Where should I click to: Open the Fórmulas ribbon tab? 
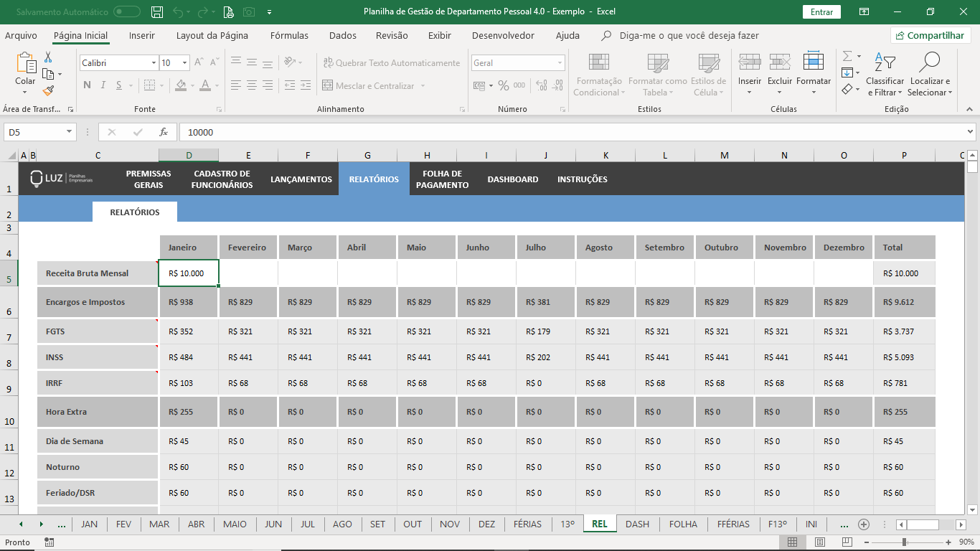click(x=289, y=35)
